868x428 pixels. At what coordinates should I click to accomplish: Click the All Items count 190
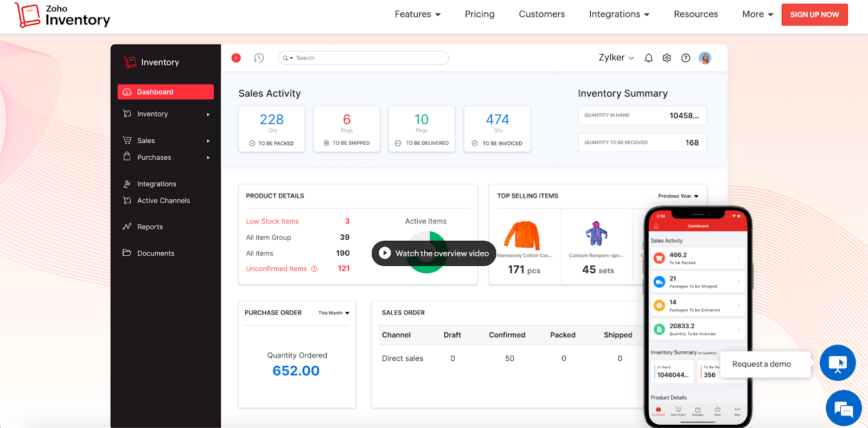pos(343,253)
